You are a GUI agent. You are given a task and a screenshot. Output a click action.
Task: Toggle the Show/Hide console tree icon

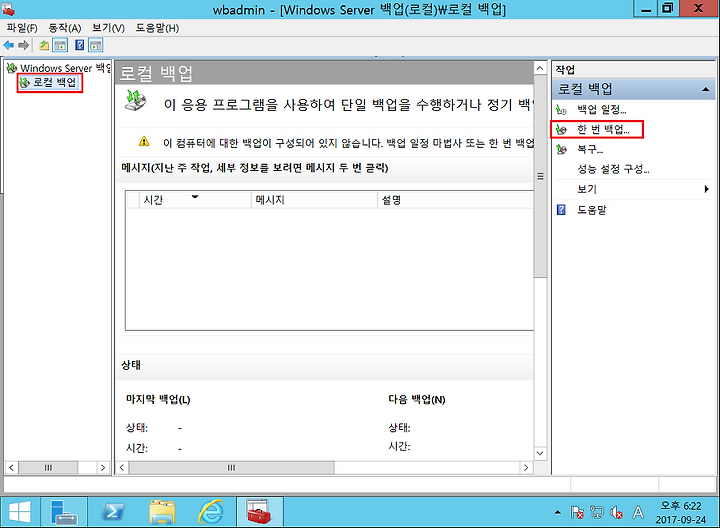pyautogui.click(x=60, y=45)
